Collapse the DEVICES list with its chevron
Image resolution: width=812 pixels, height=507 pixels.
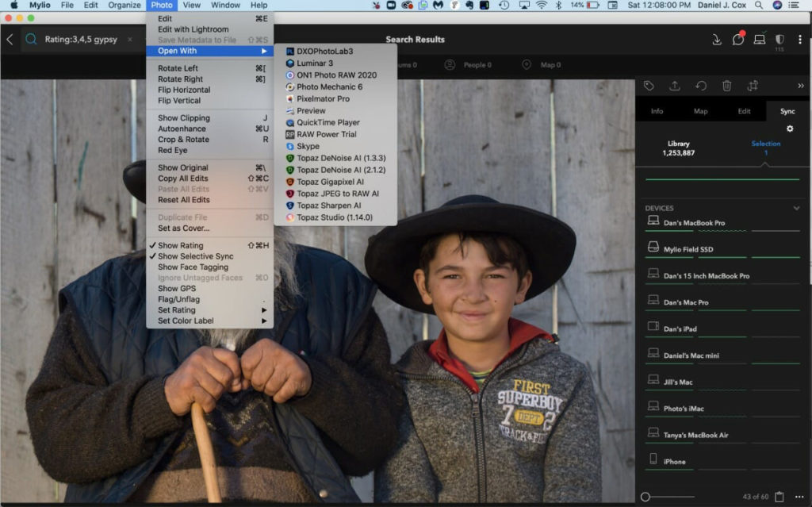[795, 206]
